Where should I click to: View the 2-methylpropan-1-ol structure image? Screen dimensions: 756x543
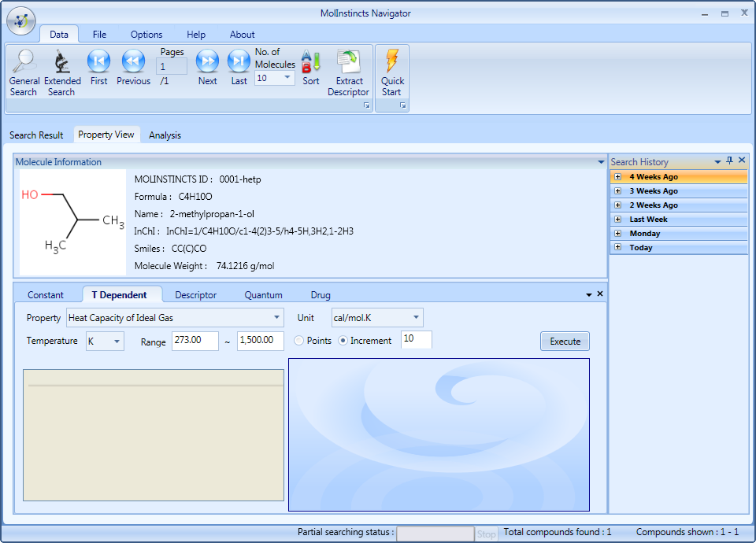pos(72,222)
